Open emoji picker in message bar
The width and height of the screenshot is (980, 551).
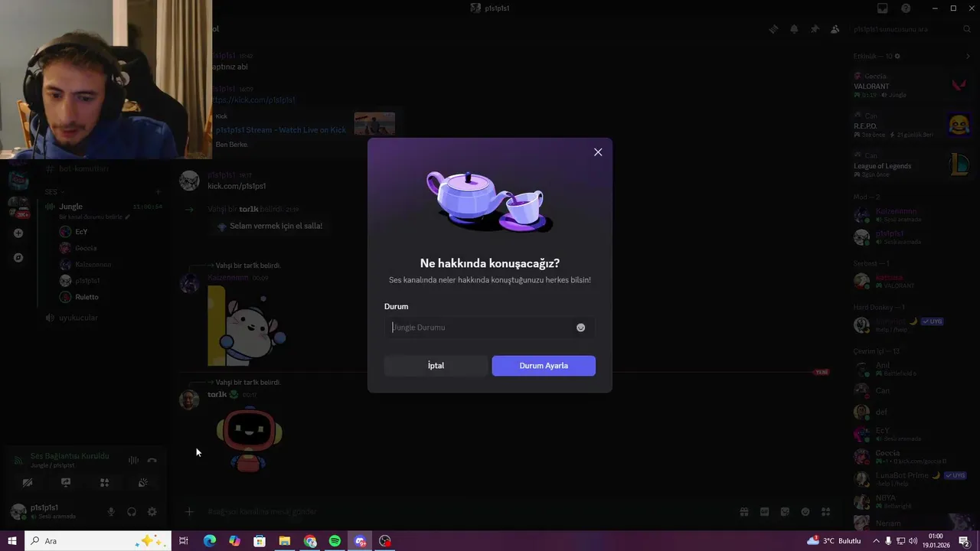tap(805, 511)
